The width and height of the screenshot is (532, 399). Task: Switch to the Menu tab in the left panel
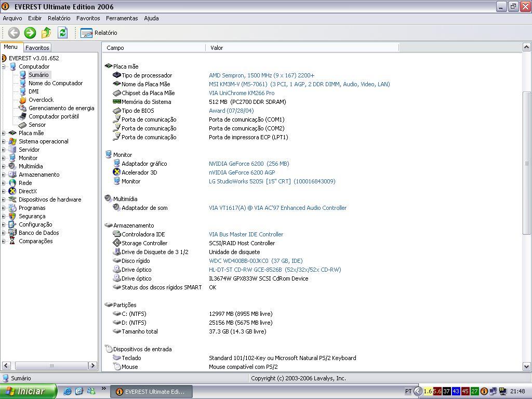[11, 47]
